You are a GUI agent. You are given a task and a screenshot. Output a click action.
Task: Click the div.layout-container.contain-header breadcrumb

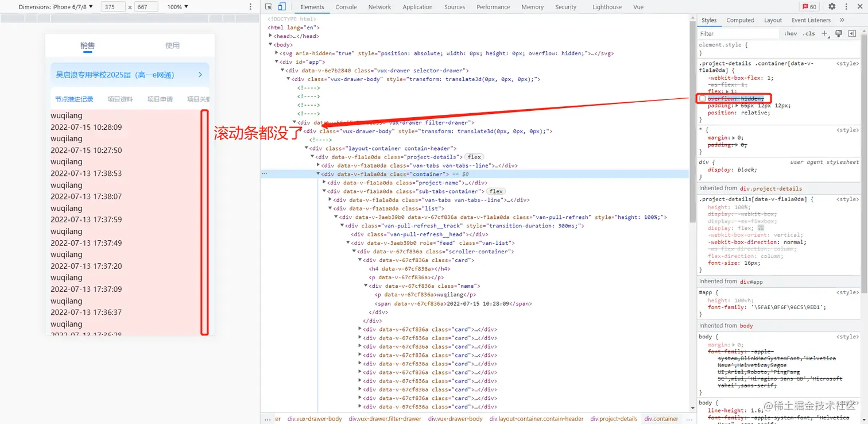pyautogui.click(x=536, y=419)
